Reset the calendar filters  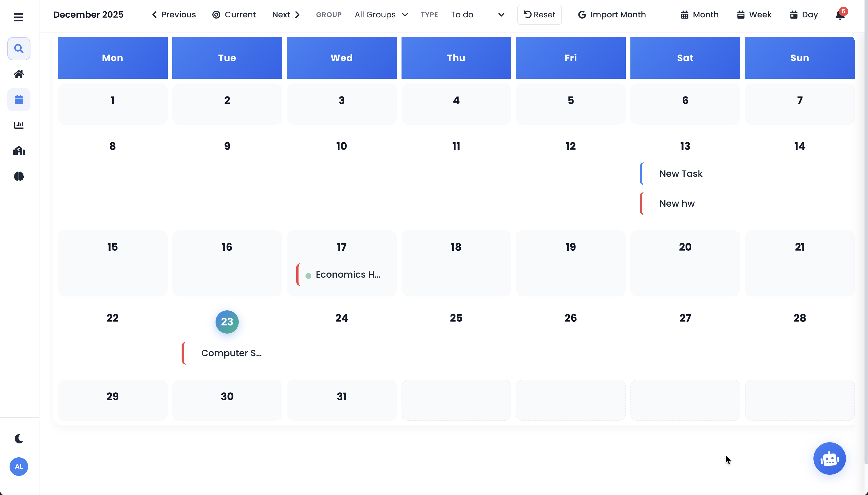539,14
